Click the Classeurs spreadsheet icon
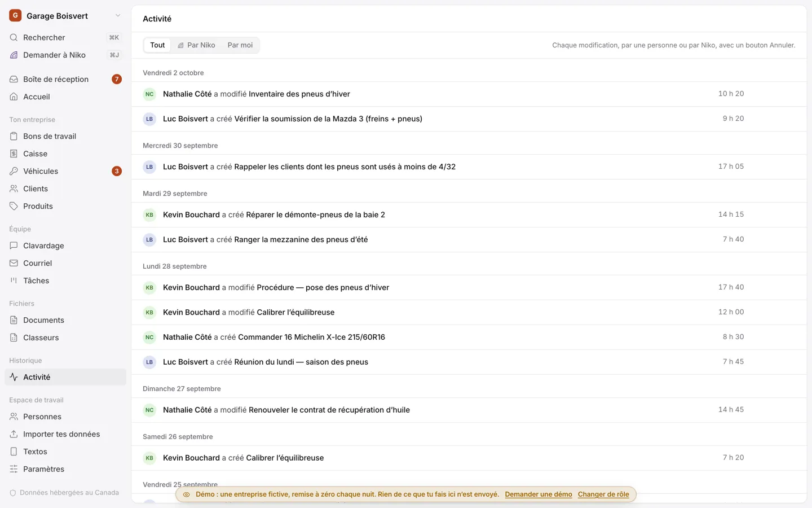The image size is (812, 508). click(14, 338)
